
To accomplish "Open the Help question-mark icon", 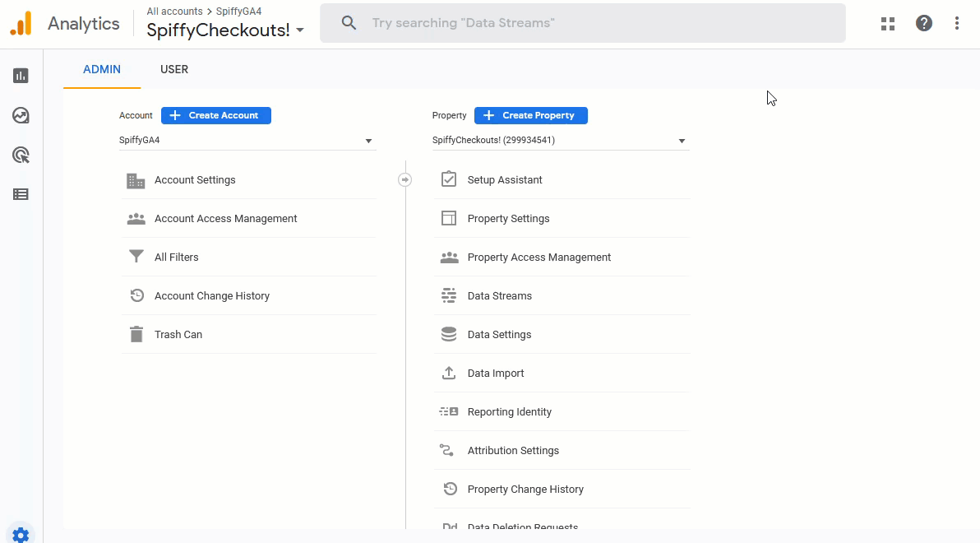I will point(924,24).
